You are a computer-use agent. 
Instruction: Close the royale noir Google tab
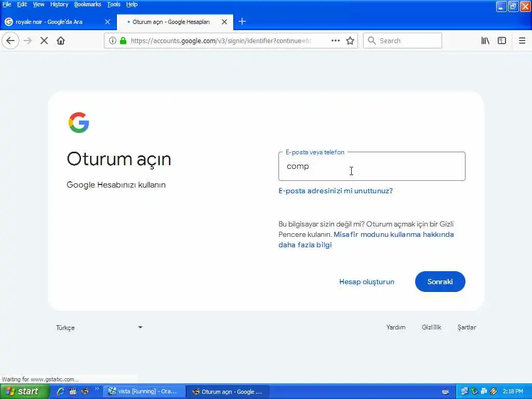(x=108, y=22)
